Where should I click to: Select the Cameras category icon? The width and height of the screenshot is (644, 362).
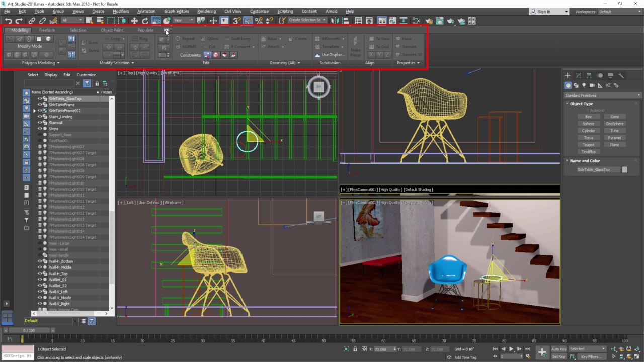click(x=592, y=85)
